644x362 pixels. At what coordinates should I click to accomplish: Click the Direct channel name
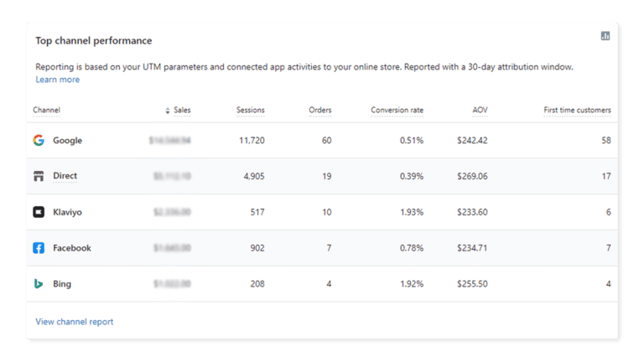(65, 177)
